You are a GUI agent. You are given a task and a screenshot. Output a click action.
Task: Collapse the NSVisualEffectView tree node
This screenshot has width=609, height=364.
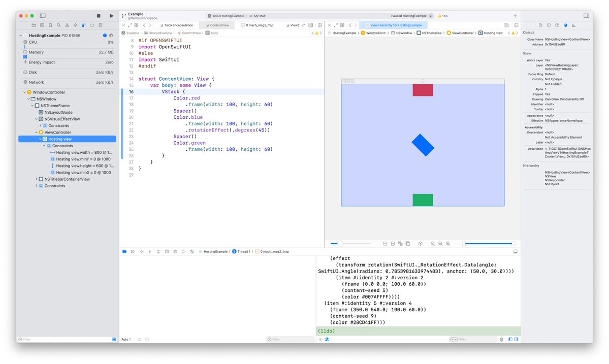coord(36,119)
